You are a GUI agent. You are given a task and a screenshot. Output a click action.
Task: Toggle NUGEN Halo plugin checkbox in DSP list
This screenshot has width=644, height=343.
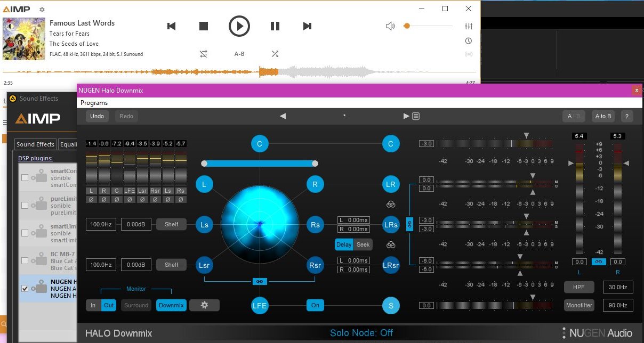coord(25,288)
